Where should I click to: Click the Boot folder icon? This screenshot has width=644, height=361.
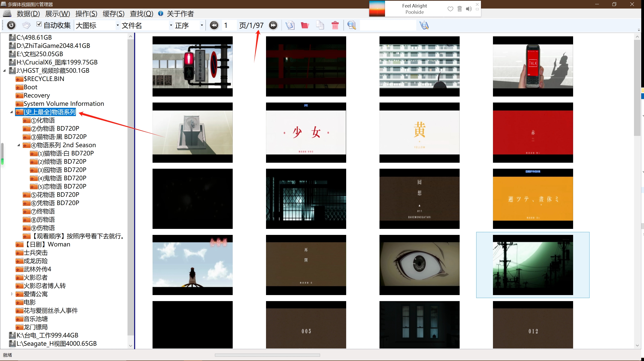[x=19, y=87]
